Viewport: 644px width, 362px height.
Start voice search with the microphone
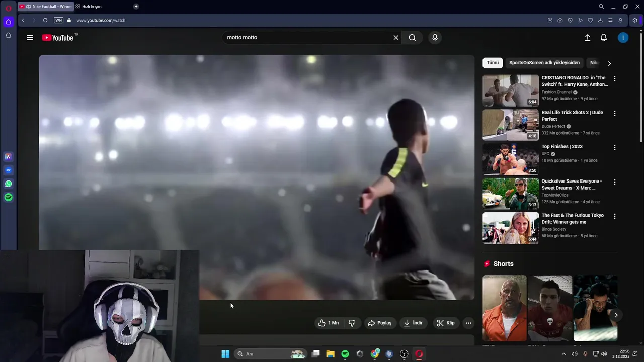click(x=435, y=38)
